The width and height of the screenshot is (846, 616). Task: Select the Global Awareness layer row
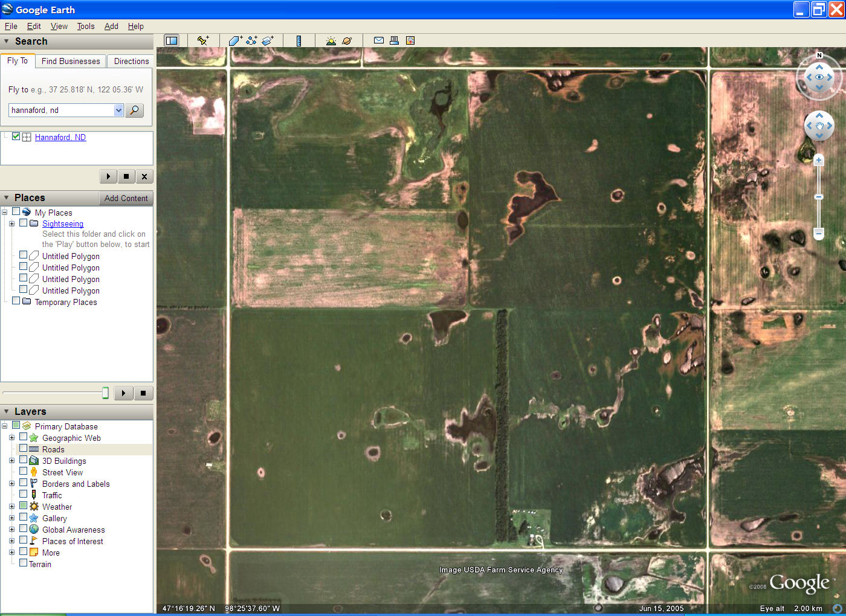(73, 530)
